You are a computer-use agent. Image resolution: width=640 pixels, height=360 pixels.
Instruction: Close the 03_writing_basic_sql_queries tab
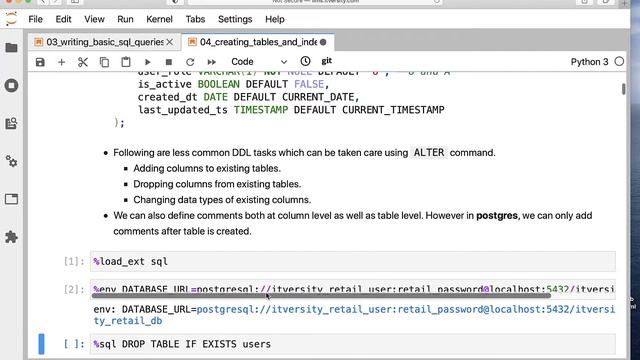pos(170,42)
